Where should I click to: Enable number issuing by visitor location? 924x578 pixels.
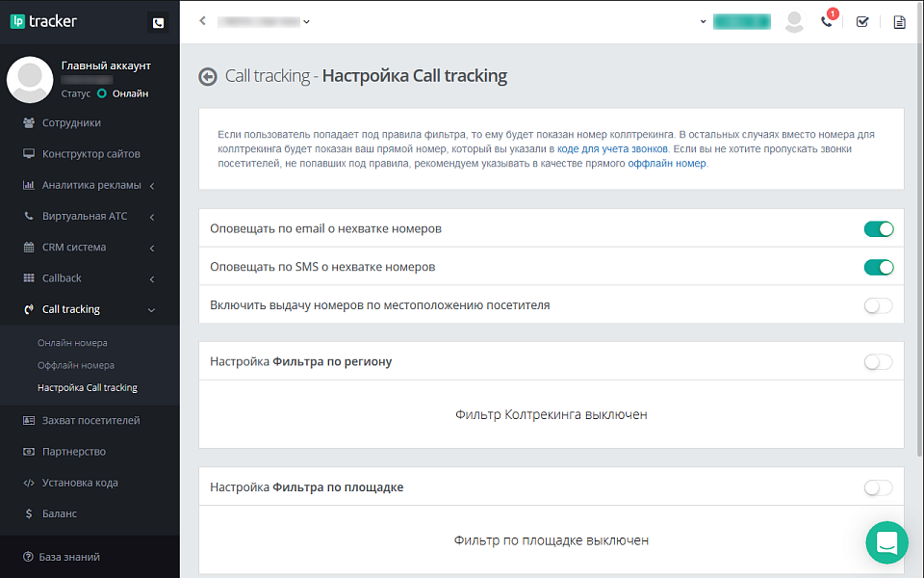click(878, 305)
